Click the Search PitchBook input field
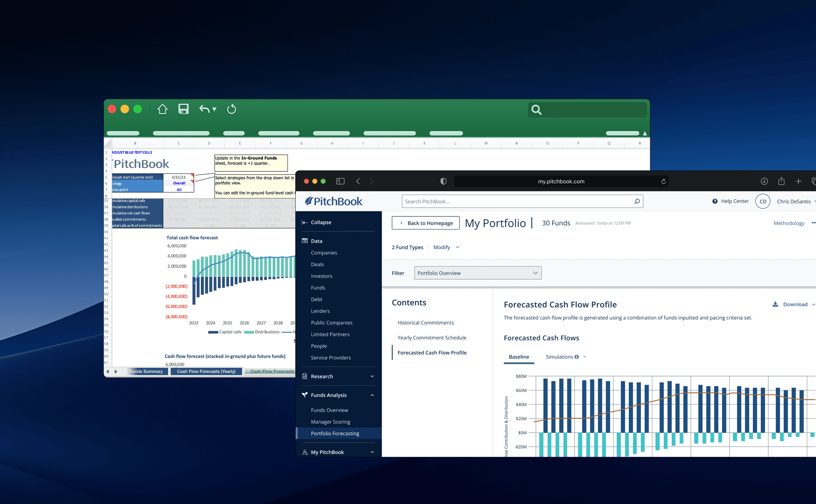This screenshot has height=504, width=816. pyautogui.click(x=517, y=202)
